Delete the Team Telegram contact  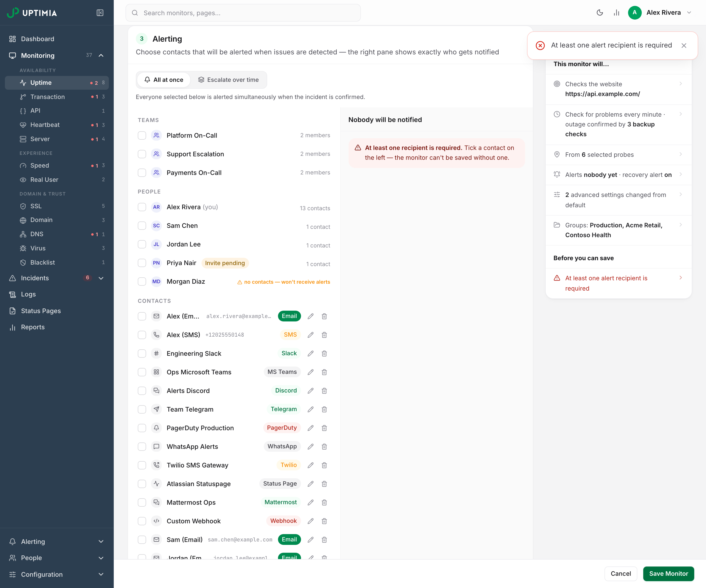[324, 409]
